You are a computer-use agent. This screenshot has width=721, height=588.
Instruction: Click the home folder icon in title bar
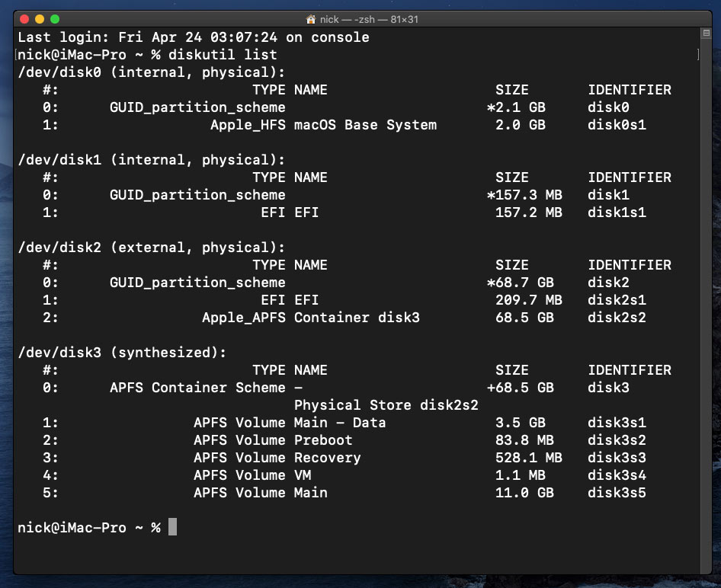(x=311, y=19)
